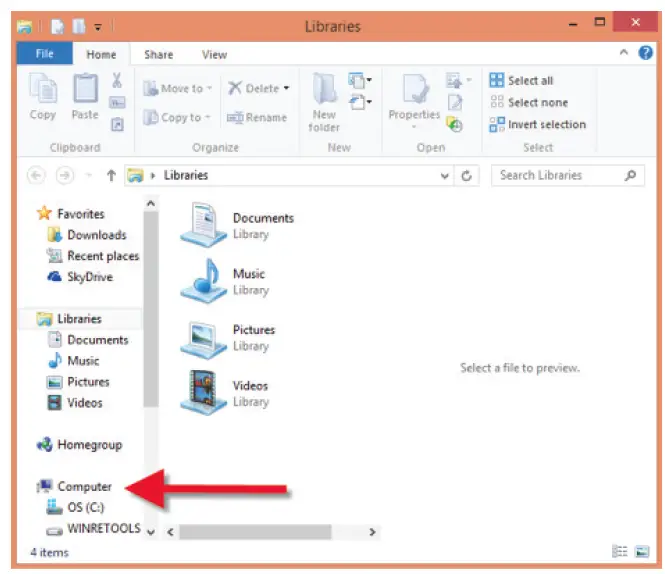Switch to the Share ribbon tab
Screen dimensions: 665x574
tap(159, 54)
